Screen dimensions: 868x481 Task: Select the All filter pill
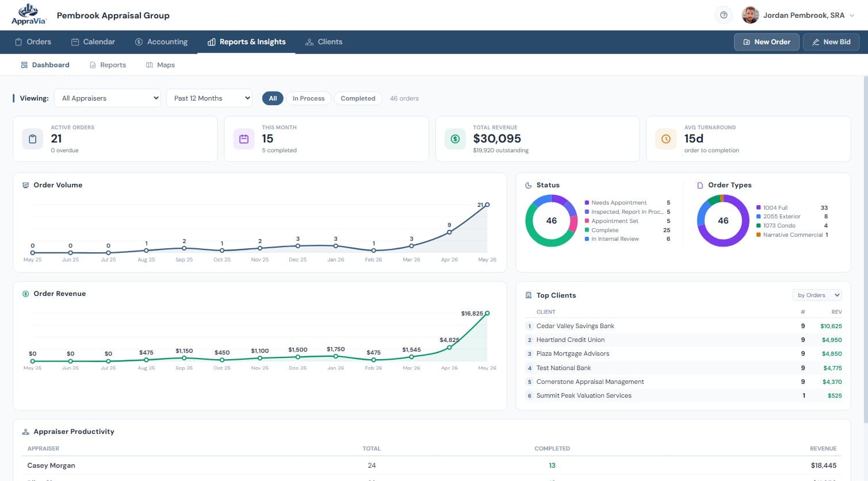tap(273, 98)
